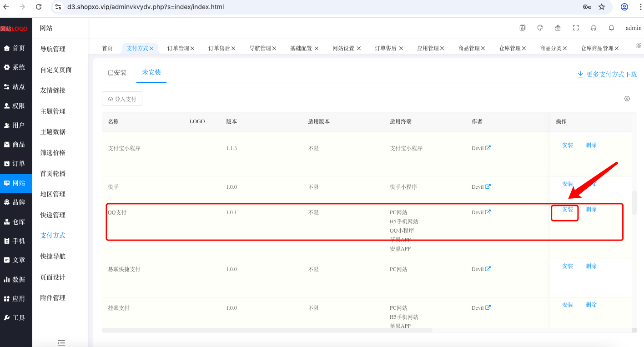Open the 更多支付方式下载 link
This screenshot has width=644, height=347.
607,75
